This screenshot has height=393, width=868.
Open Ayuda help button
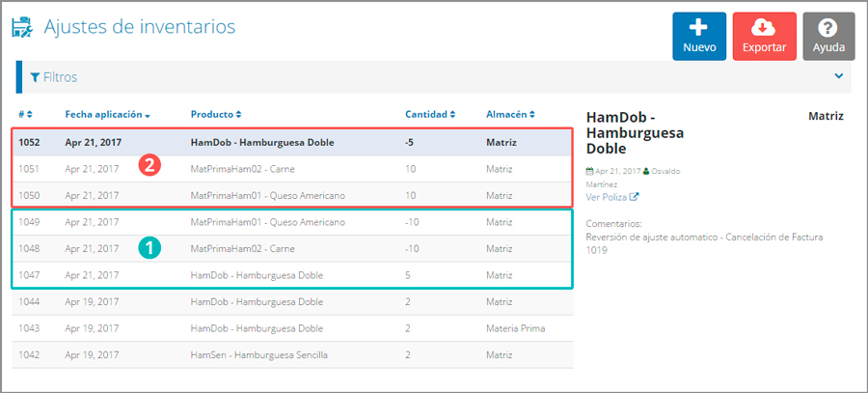[x=828, y=36]
